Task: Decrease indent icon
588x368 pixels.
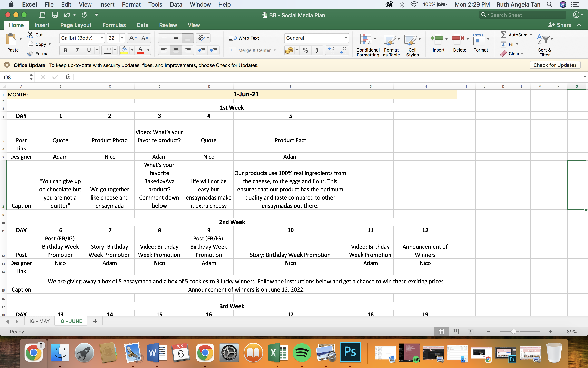Action: pyautogui.click(x=202, y=50)
